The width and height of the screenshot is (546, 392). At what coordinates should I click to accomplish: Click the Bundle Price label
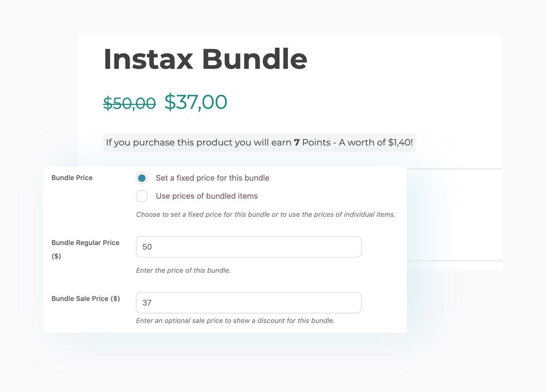pyautogui.click(x=72, y=178)
